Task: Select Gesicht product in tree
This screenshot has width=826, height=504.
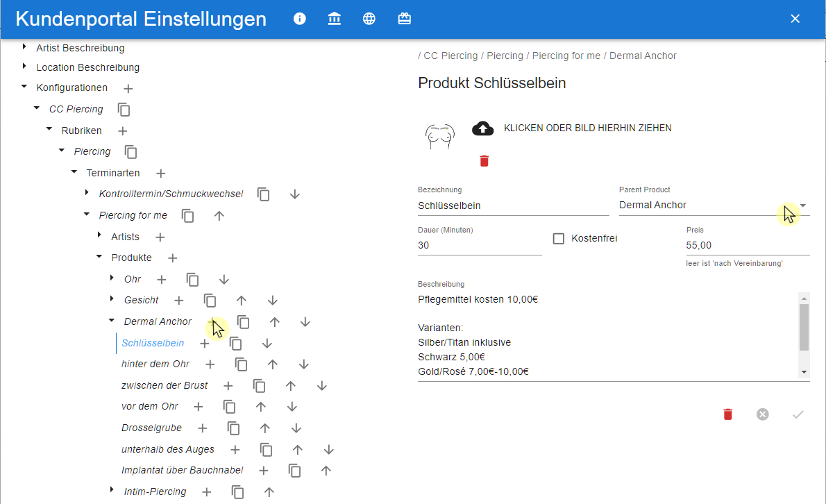Action: pyautogui.click(x=141, y=300)
